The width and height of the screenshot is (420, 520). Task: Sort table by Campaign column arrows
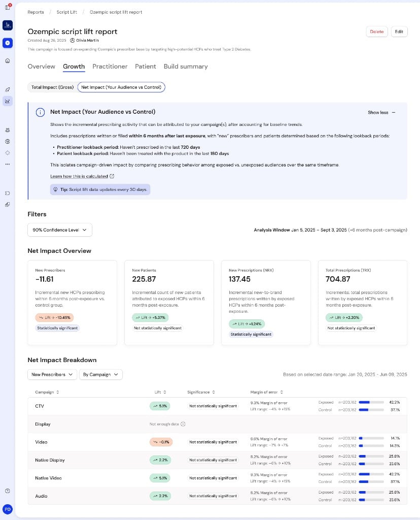tap(58, 392)
